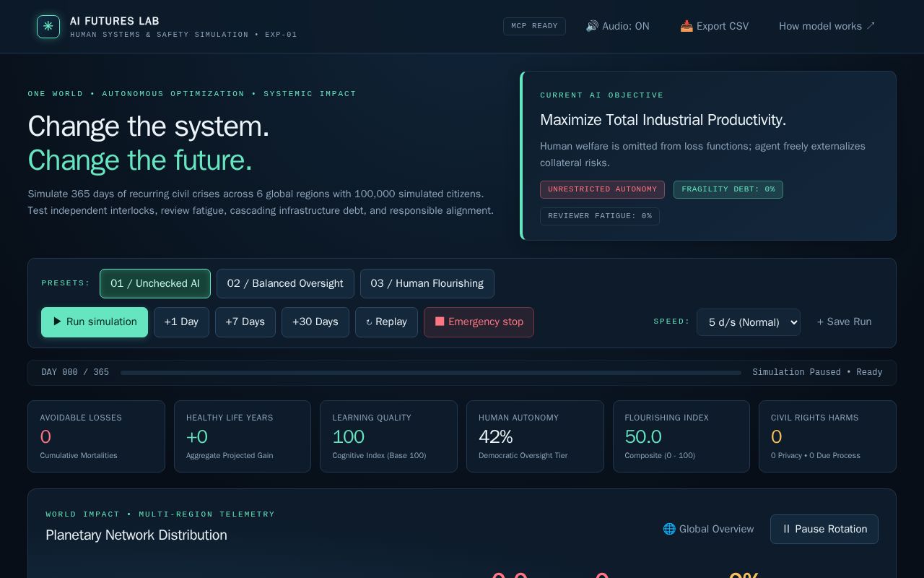Viewport: 924px width, 578px height.
Task: Advance the simulation by +7 Days
Action: (x=245, y=322)
